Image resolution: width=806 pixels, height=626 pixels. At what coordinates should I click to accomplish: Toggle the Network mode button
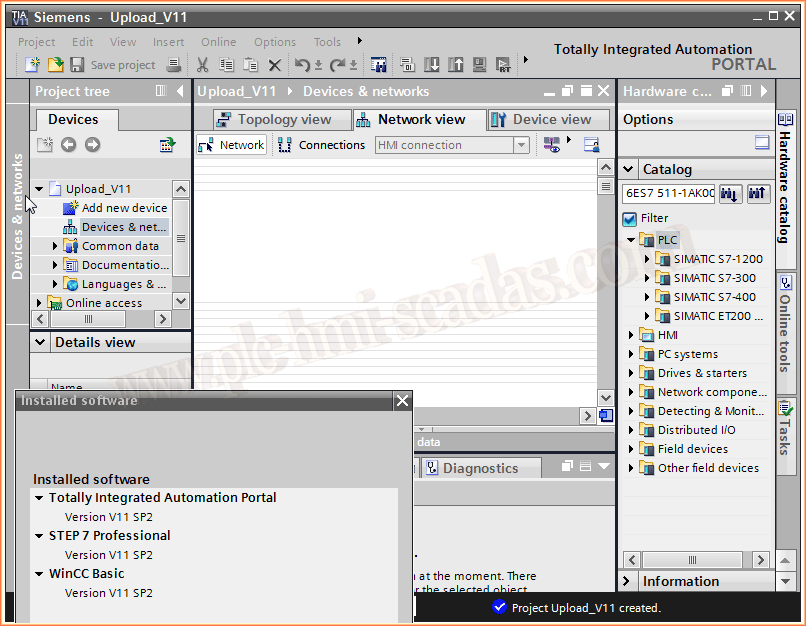(x=232, y=145)
